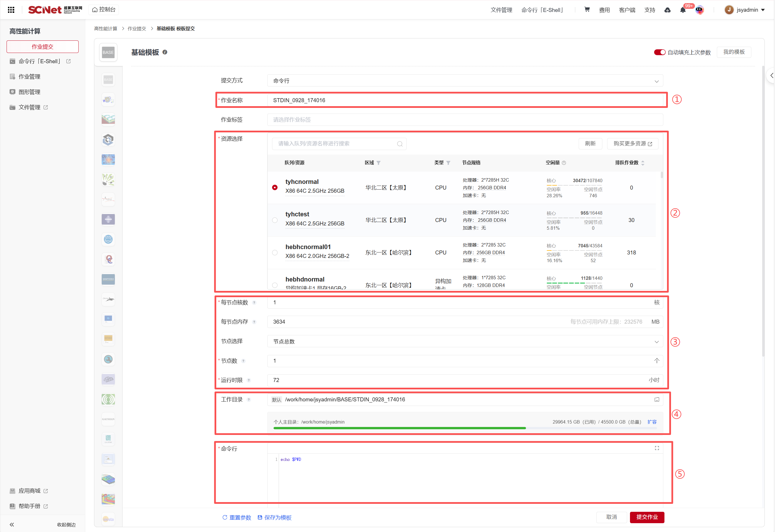Image resolution: width=775 pixels, height=532 pixels.
Task: Click the cloud upload icon in header
Action: (x=667, y=10)
